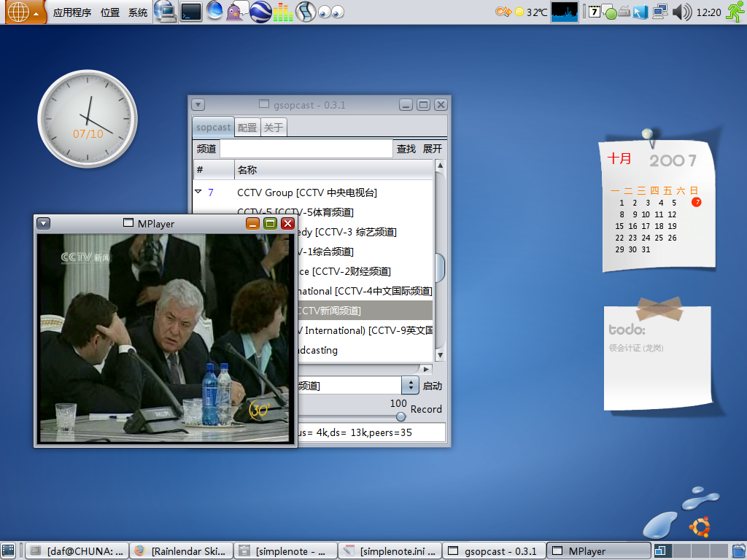Launch the Pidgin messenger icon
Screen dimensions: 747x560
pyautogui.click(x=237, y=12)
